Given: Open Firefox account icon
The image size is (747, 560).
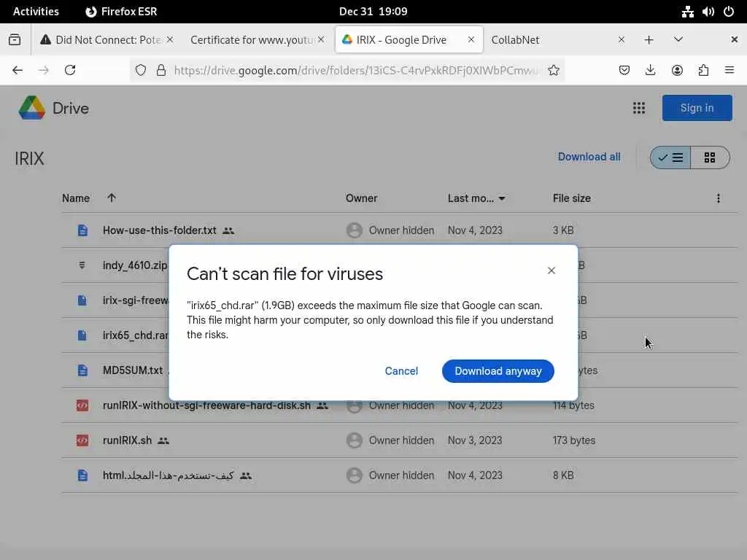Looking at the screenshot, I should point(677,71).
